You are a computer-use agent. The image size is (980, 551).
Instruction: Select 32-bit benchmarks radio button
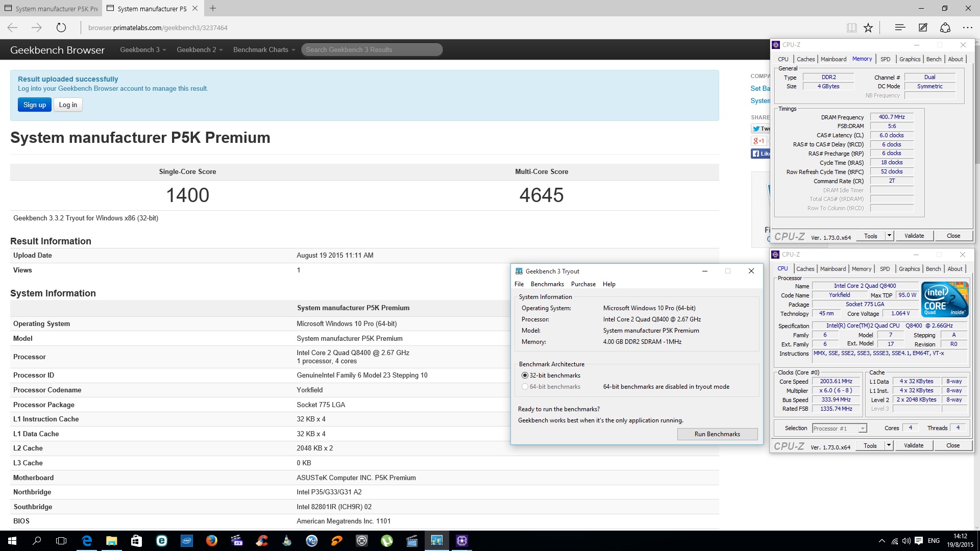click(x=525, y=375)
